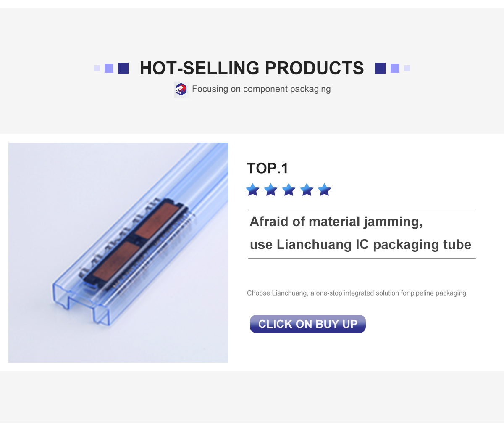This screenshot has height=433, width=504.
Task: Click the HOT-SELLING PRODUCTS heading
Action: pos(252,68)
